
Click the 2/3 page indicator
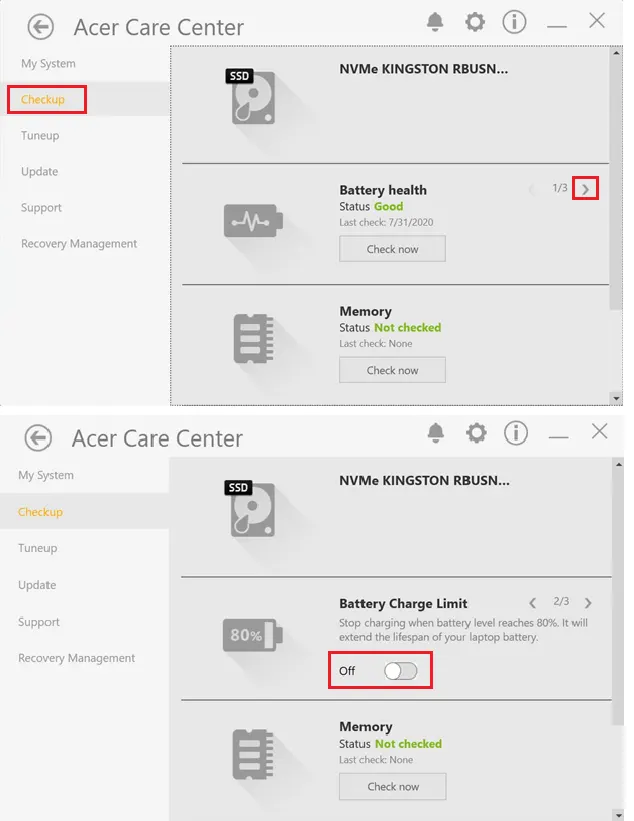(561, 601)
